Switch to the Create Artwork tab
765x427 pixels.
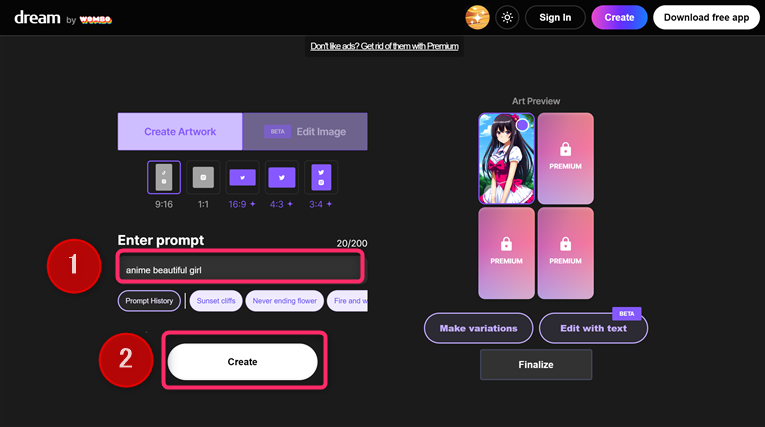tap(180, 131)
